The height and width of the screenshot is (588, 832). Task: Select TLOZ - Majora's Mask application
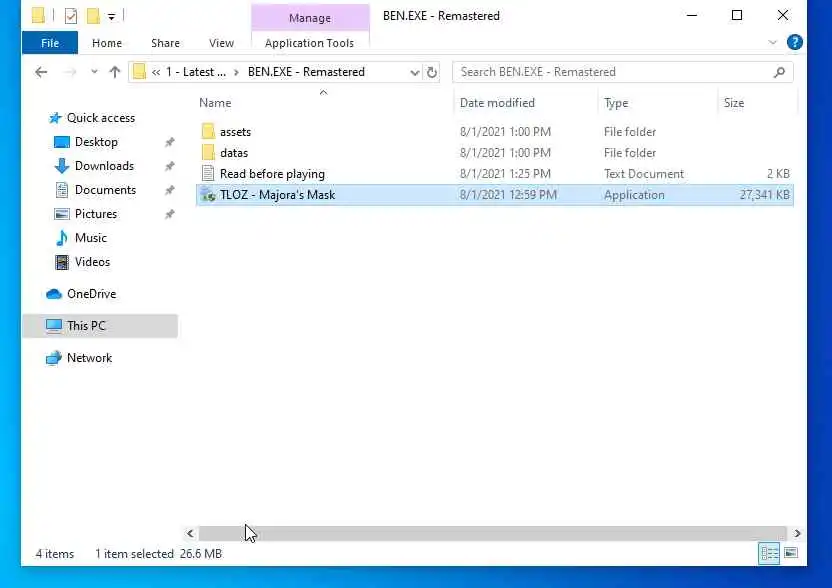point(495,195)
